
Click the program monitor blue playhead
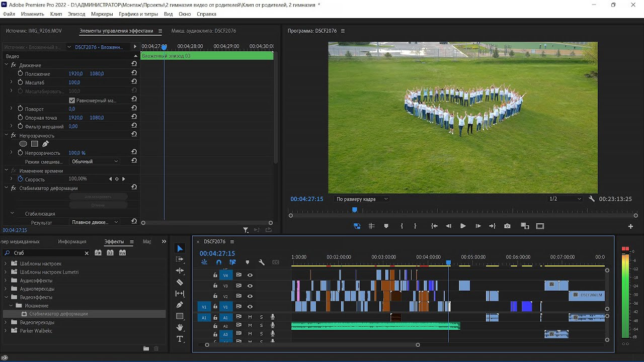[x=355, y=210]
